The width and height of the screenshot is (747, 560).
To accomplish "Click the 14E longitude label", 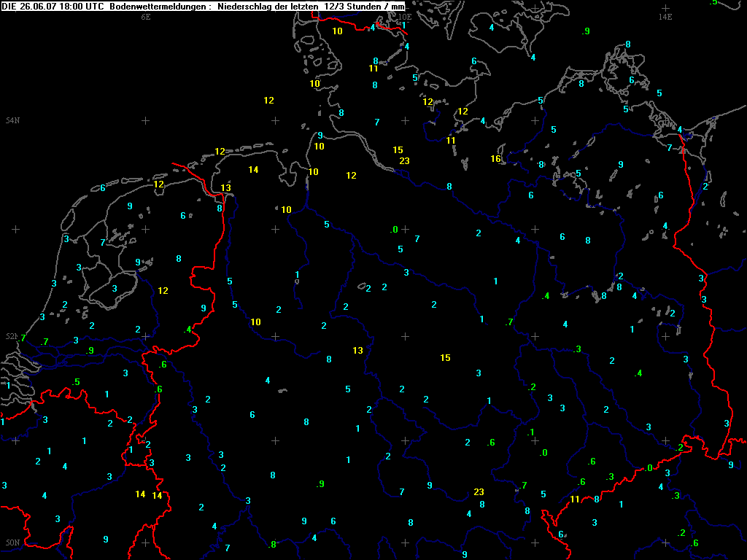I will (665, 17).
